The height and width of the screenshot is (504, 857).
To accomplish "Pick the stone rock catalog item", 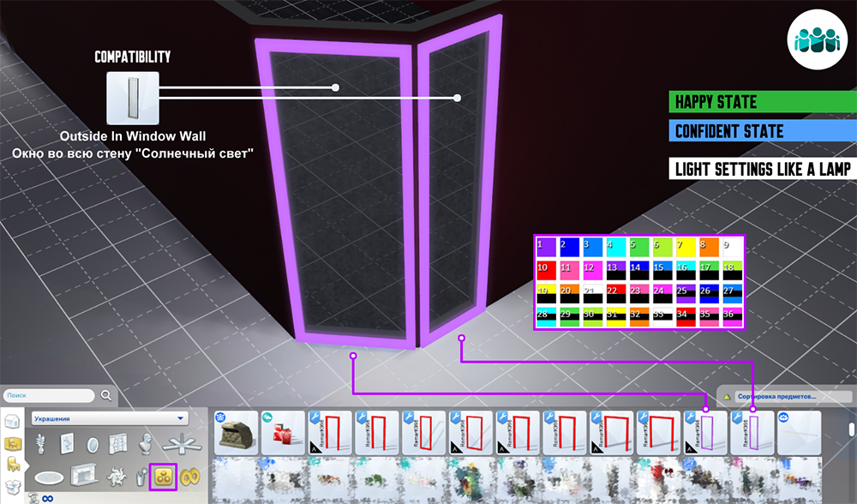I will click(x=237, y=433).
